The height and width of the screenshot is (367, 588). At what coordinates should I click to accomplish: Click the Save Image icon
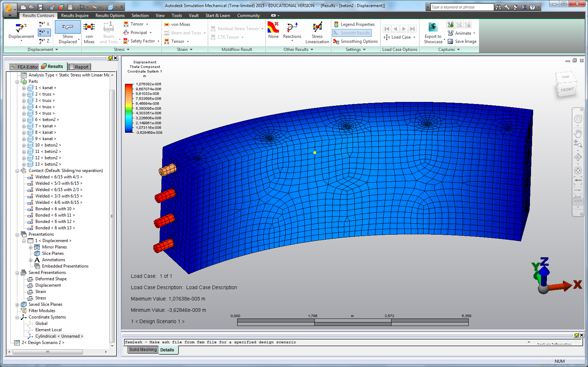click(x=462, y=41)
